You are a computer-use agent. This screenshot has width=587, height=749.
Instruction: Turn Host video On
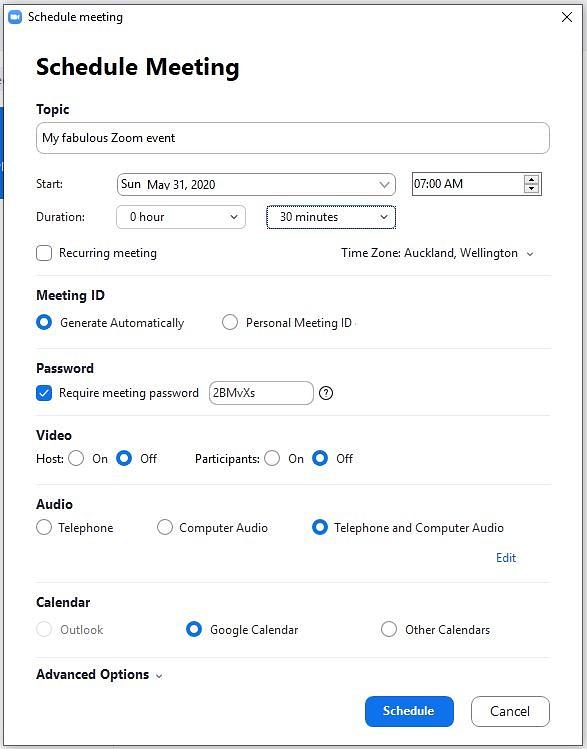pyautogui.click(x=76, y=459)
